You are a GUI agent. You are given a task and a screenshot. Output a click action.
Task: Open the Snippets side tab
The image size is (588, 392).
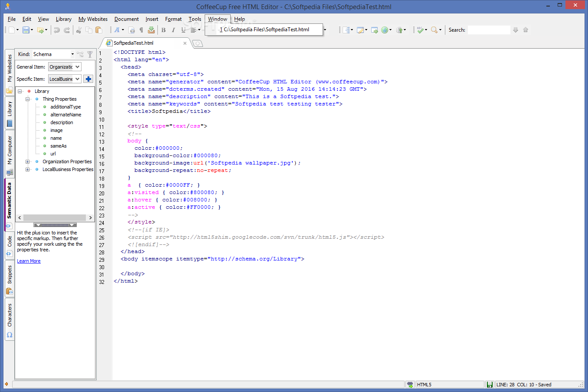10,280
